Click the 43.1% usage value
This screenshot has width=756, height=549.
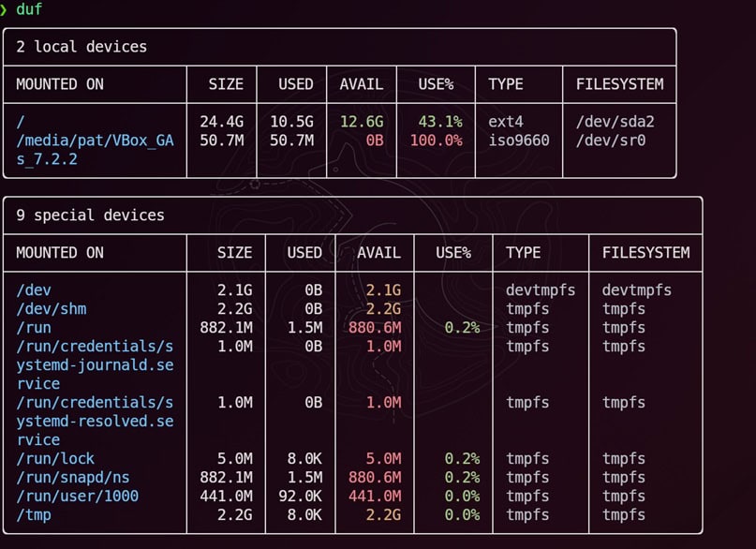coord(439,122)
